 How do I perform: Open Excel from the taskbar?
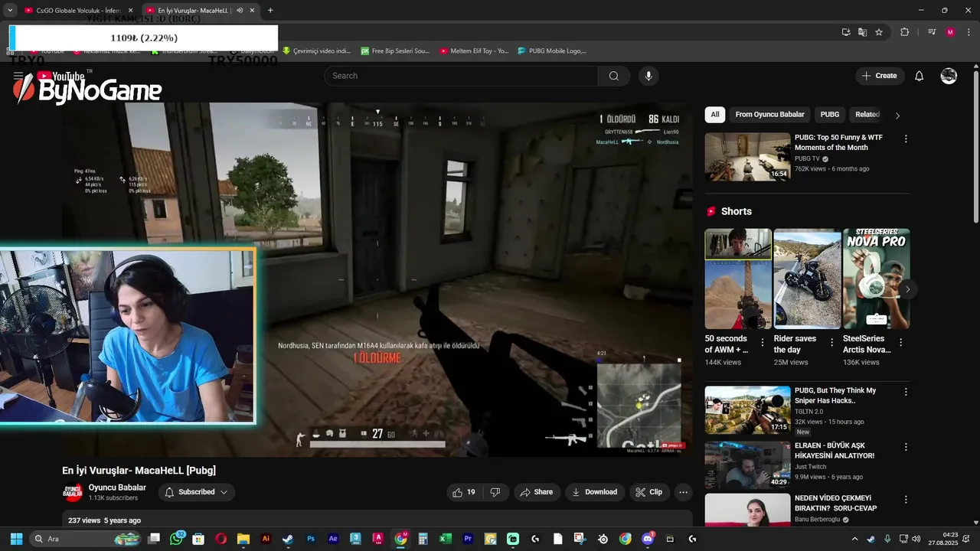[446, 539]
